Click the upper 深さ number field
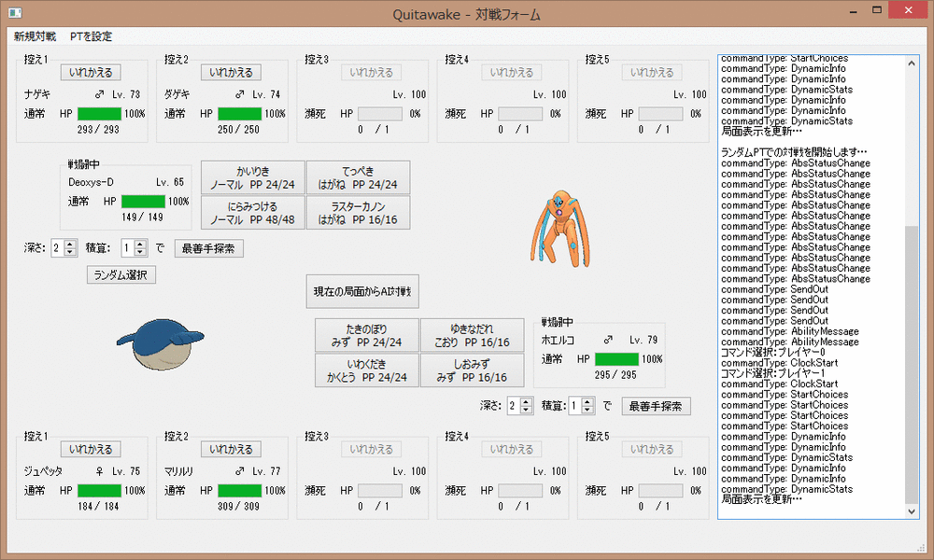The image size is (934, 560). (x=58, y=248)
